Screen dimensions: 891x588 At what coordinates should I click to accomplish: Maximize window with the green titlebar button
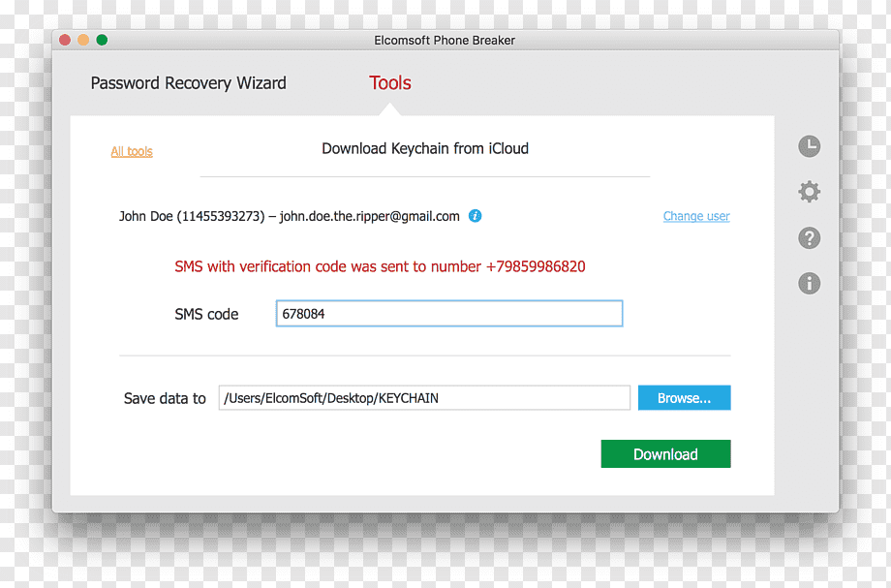pyautogui.click(x=102, y=40)
